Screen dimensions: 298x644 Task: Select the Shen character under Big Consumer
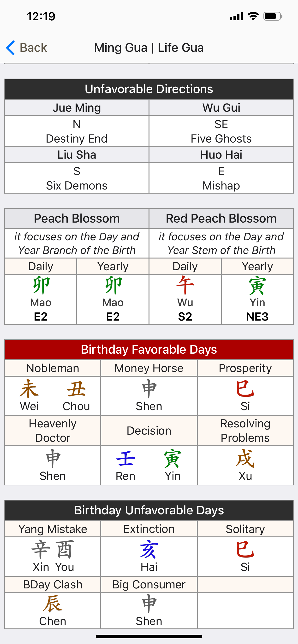pyautogui.click(x=149, y=604)
